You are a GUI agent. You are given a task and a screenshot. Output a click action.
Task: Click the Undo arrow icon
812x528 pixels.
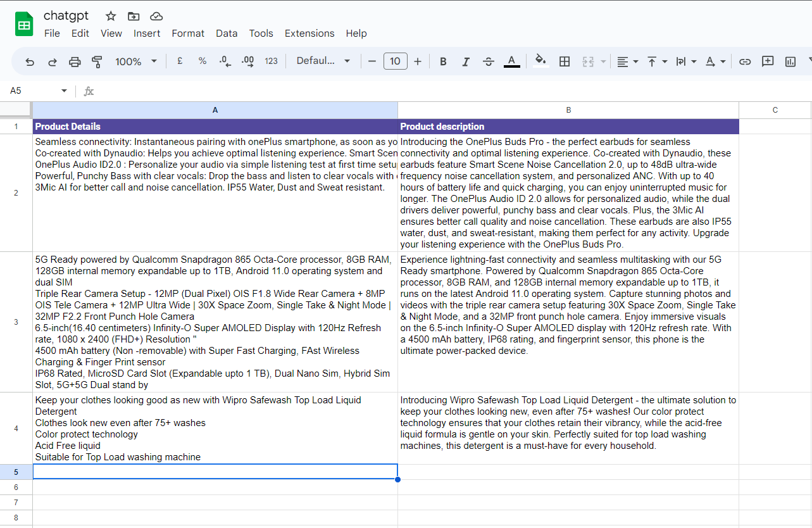click(30, 61)
